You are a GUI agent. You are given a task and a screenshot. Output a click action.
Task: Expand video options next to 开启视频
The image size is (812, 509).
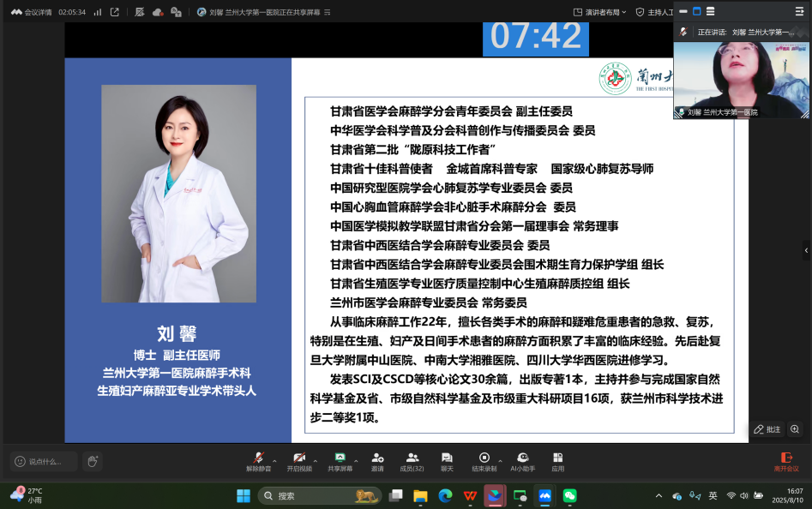tap(316, 460)
